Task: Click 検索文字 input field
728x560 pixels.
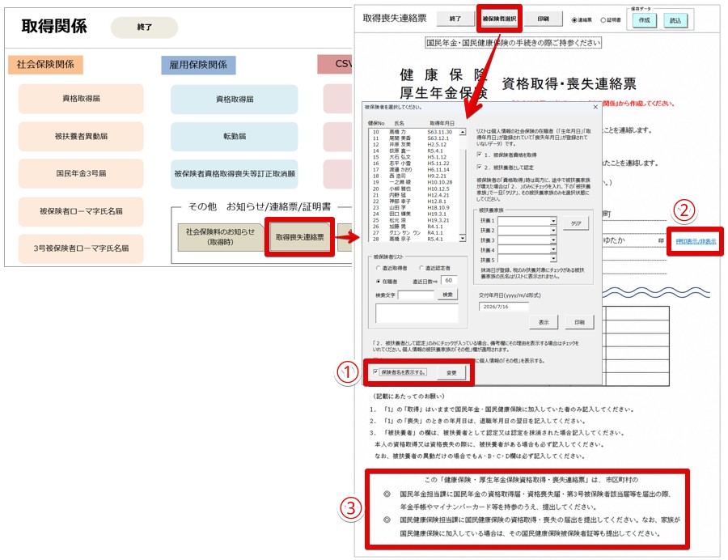Action: [416, 295]
